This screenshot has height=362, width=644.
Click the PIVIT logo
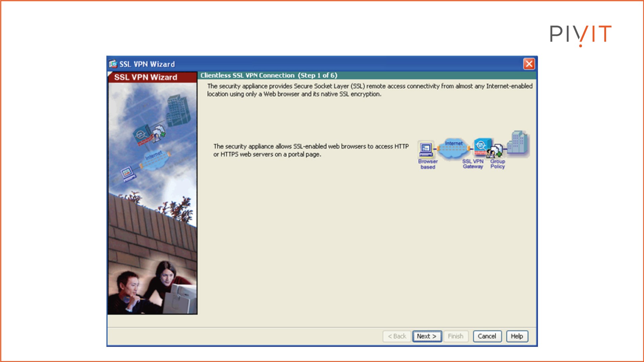(580, 34)
